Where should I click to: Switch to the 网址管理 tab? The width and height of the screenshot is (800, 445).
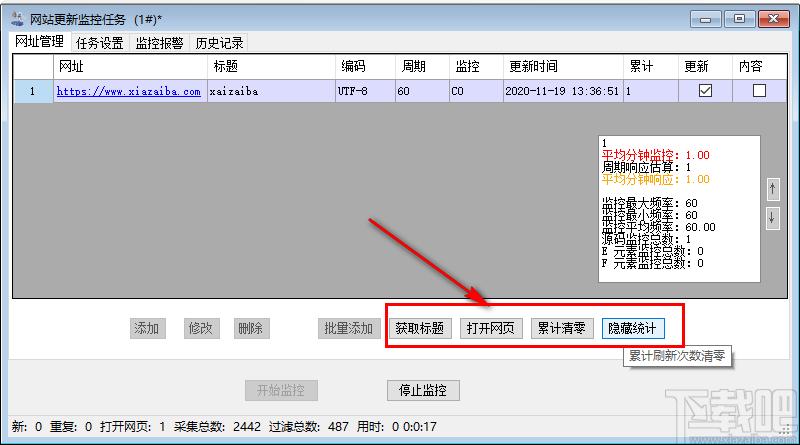coord(39,42)
